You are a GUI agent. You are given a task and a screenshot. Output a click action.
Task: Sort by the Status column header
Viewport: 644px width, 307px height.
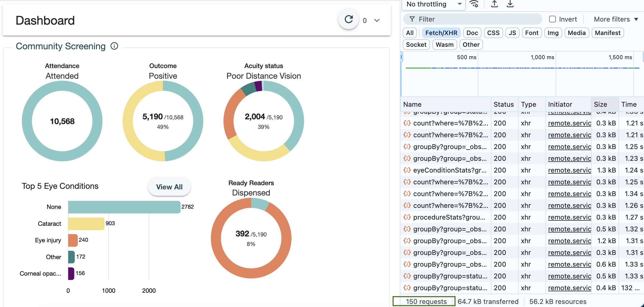coord(505,104)
